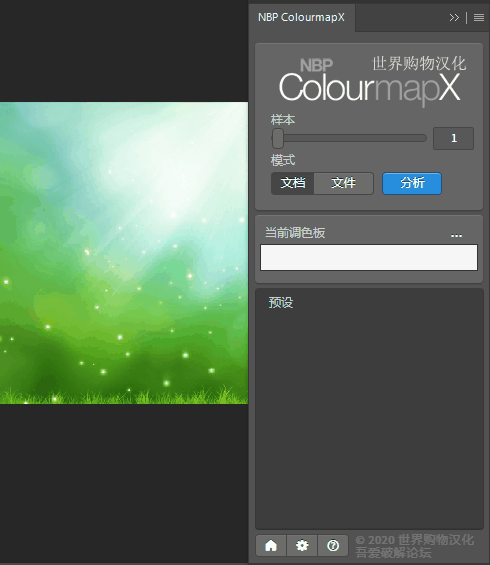
Task: Focus the sample count field showing 1
Action: (453, 138)
